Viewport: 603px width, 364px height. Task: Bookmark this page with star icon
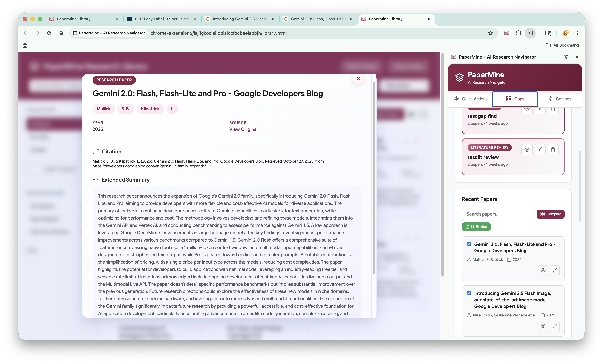(x=490, y=33)
